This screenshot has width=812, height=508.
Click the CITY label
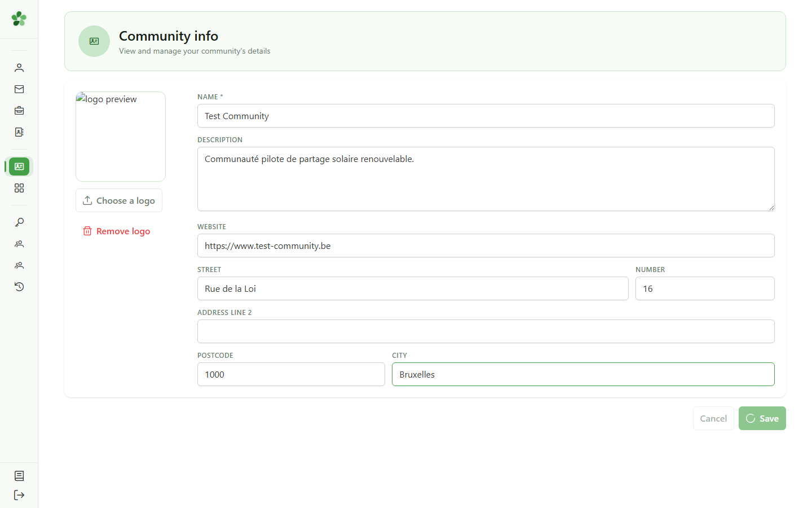(x=399, y=356)
